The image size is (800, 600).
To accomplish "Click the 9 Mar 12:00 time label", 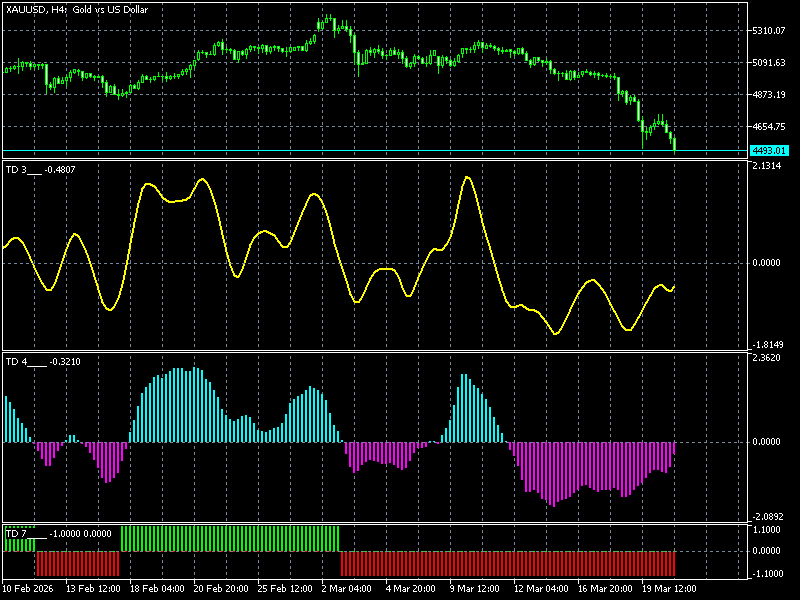I will pyautogui.click(x=474, y=588).
